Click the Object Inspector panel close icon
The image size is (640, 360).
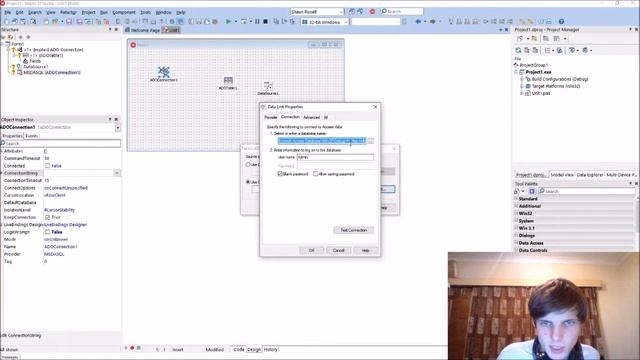(x=116, y=119)
